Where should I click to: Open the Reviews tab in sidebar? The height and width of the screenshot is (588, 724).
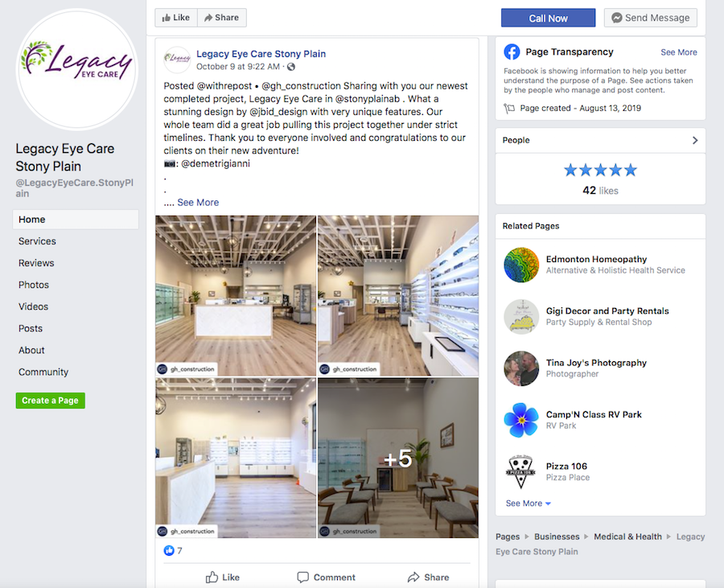pyautogui.click(x=36, y=262)
